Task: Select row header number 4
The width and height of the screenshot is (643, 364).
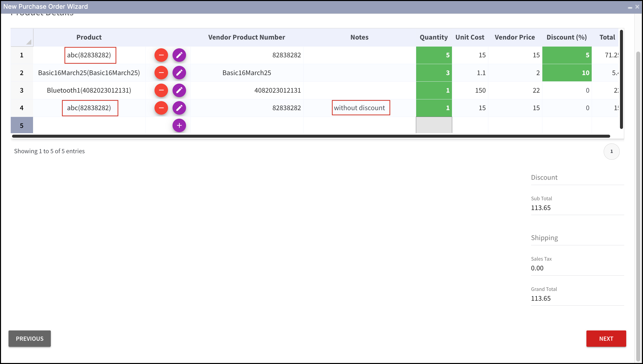Action: (22, 108)
